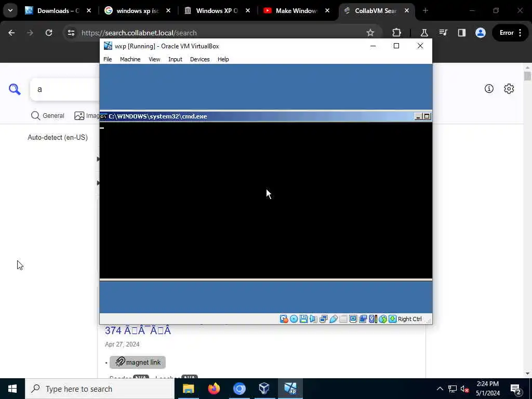
Task: Open the search page info icon
Action: 489,88
